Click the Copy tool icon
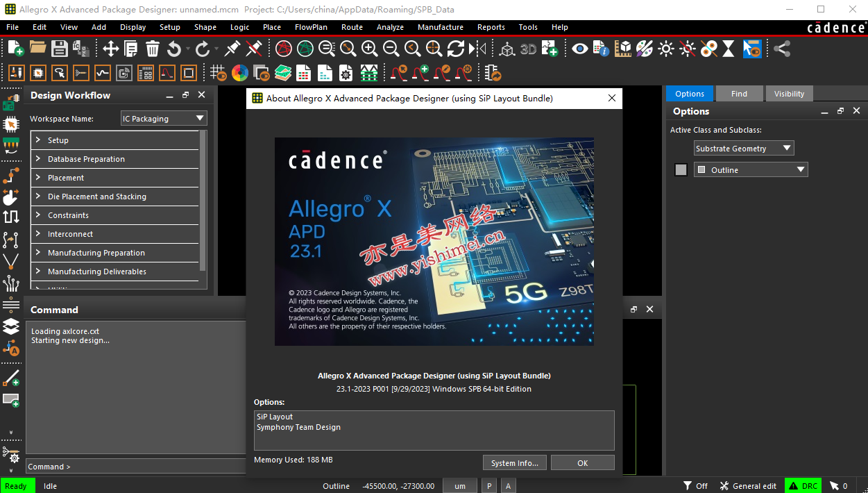868x493 pixels. [x=131, y=48]
